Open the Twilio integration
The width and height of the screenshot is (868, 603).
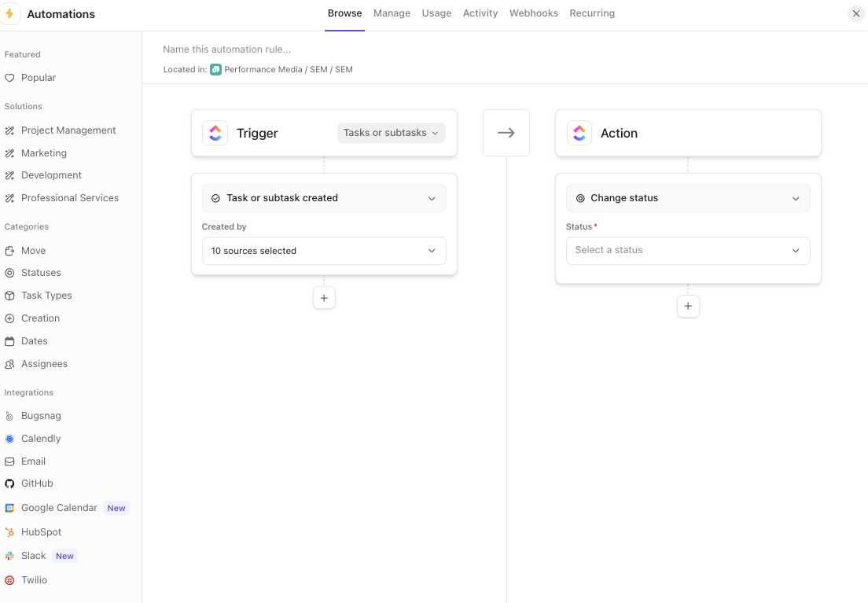35,579
